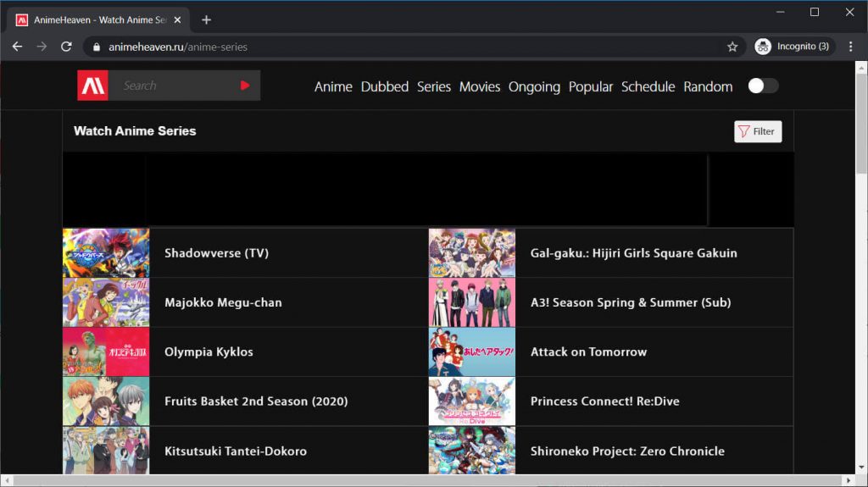868x487 pixels.
Task: Reload the page with refresh icon
Action: tap(66, 47)
